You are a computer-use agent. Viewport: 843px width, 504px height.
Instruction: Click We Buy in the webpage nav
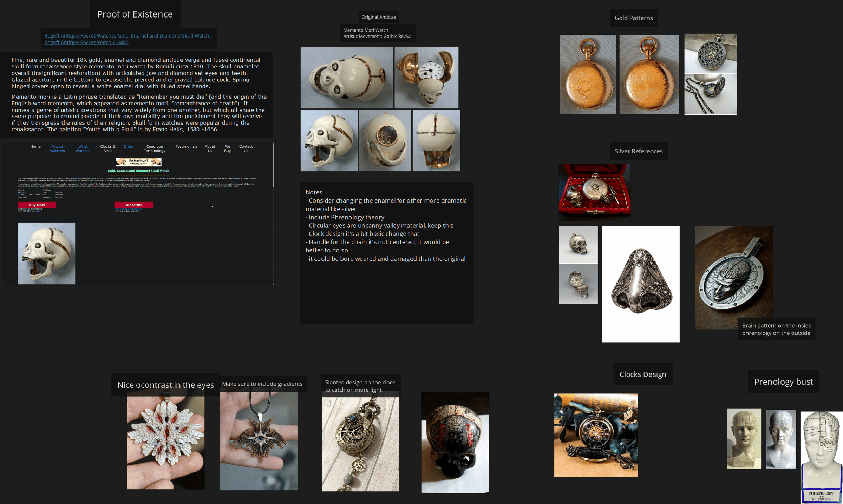pyautogui.click(x=228, y=148)
